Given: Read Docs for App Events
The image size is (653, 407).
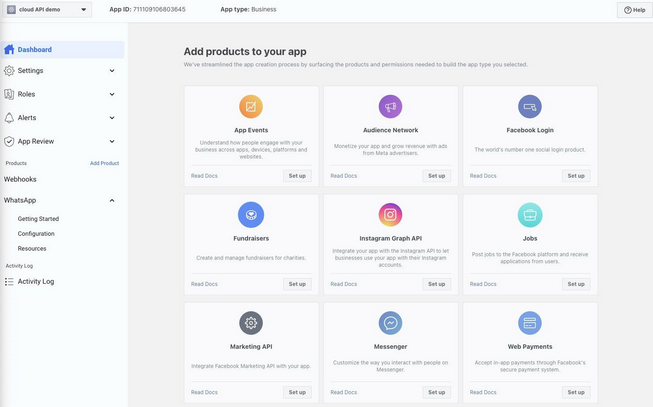Looking at the screenshot, I should point(204,176).
